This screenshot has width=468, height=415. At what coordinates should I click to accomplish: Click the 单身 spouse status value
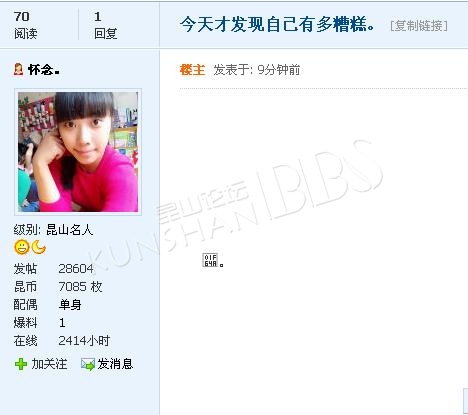[x=70, y=305]
